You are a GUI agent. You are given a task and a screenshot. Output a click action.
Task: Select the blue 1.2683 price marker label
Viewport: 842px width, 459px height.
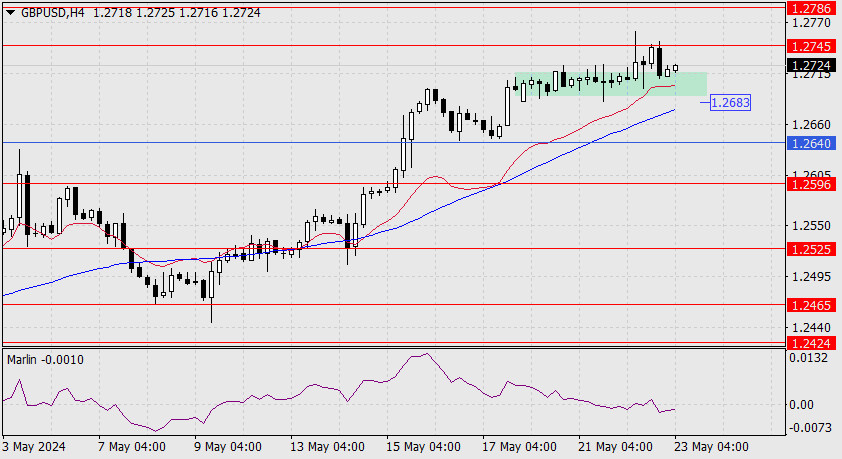coord(730,102)
